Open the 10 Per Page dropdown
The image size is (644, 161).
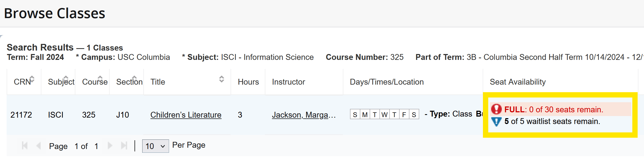(155, 146)
